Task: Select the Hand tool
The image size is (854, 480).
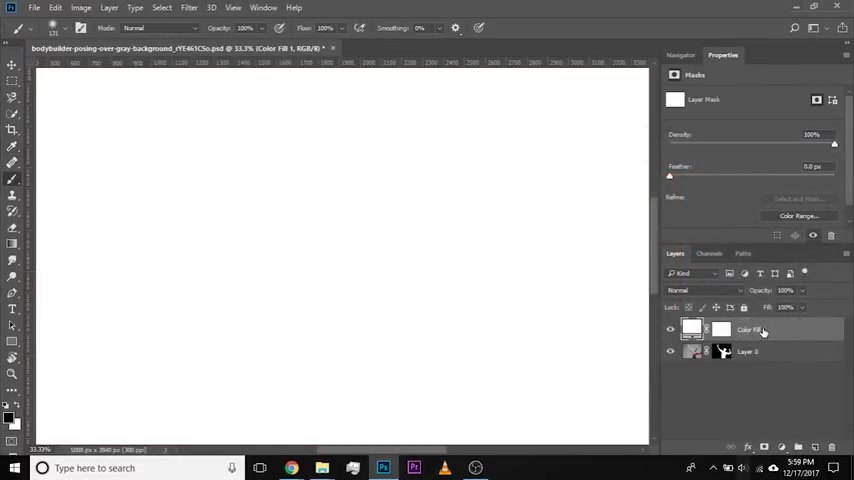Action: pyautogui.click(x=11, y=358)
